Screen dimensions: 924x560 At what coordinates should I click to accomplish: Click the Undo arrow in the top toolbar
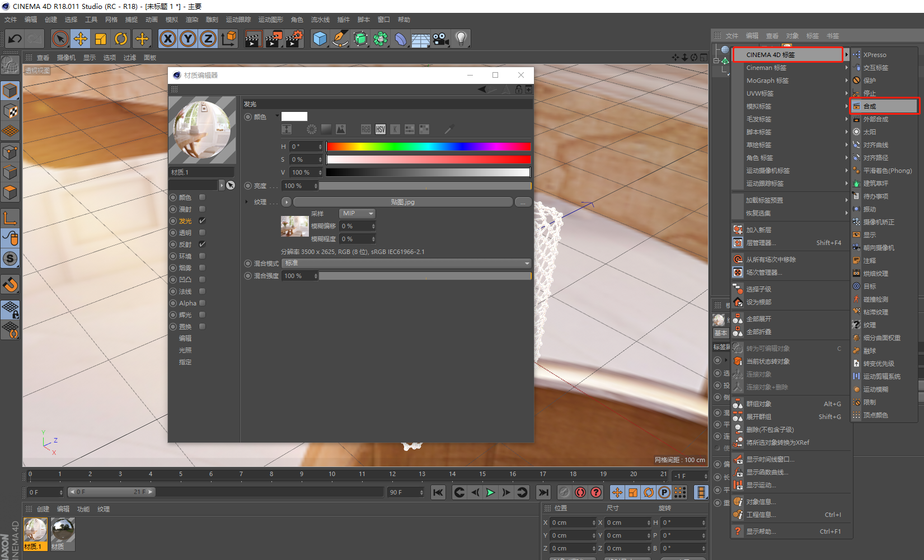(x=15, y=39)
